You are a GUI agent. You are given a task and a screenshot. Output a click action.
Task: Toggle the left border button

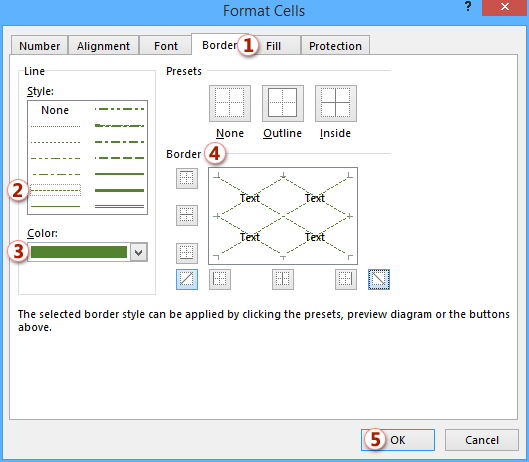pos(220,279)
